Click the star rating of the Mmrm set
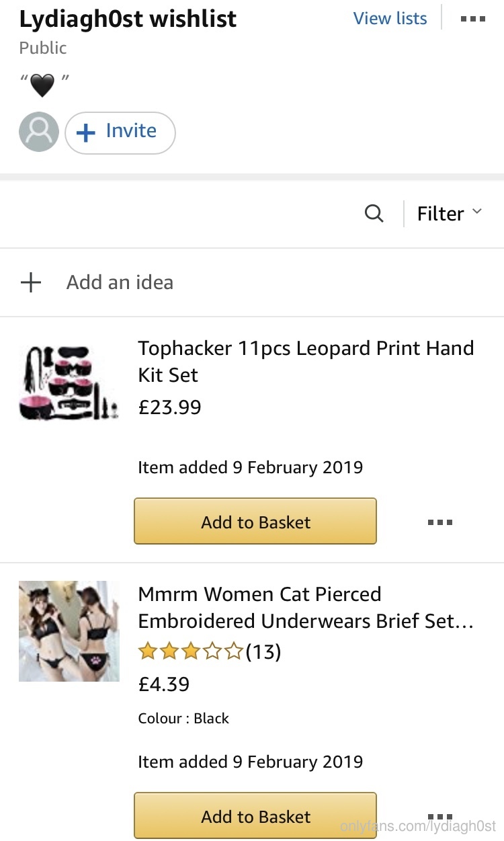 (191, 651)
